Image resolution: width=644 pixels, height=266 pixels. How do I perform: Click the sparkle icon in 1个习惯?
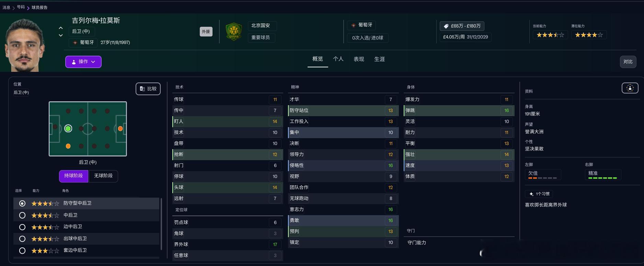point(531,194)
